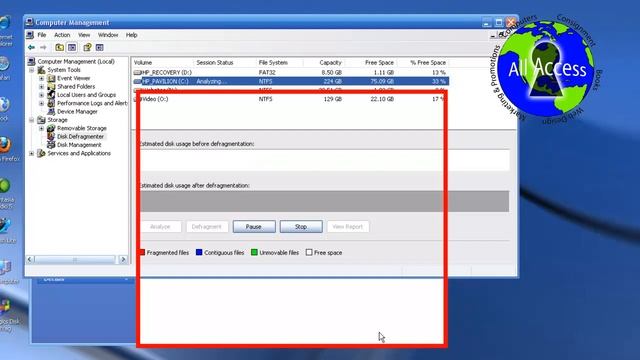Open the Action menu
This screenshot has width=640, height=360.
[x=62, y=35]
